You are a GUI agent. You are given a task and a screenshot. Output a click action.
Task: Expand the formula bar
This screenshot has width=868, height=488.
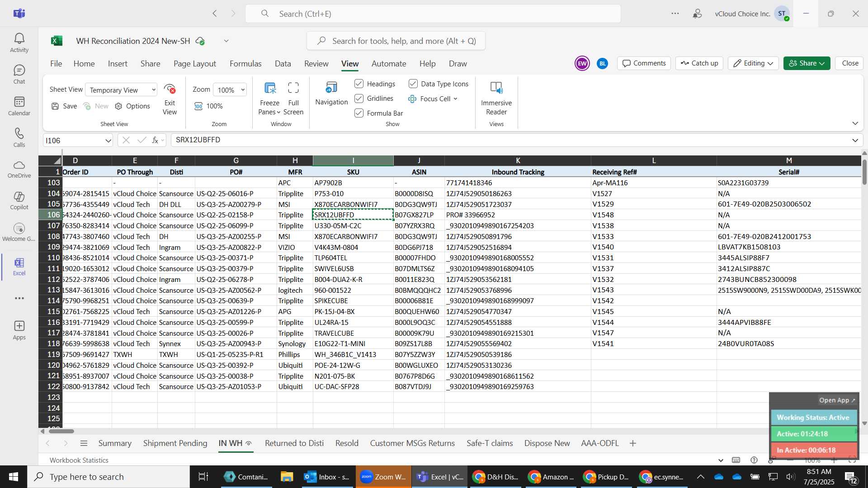coord(855,141)
